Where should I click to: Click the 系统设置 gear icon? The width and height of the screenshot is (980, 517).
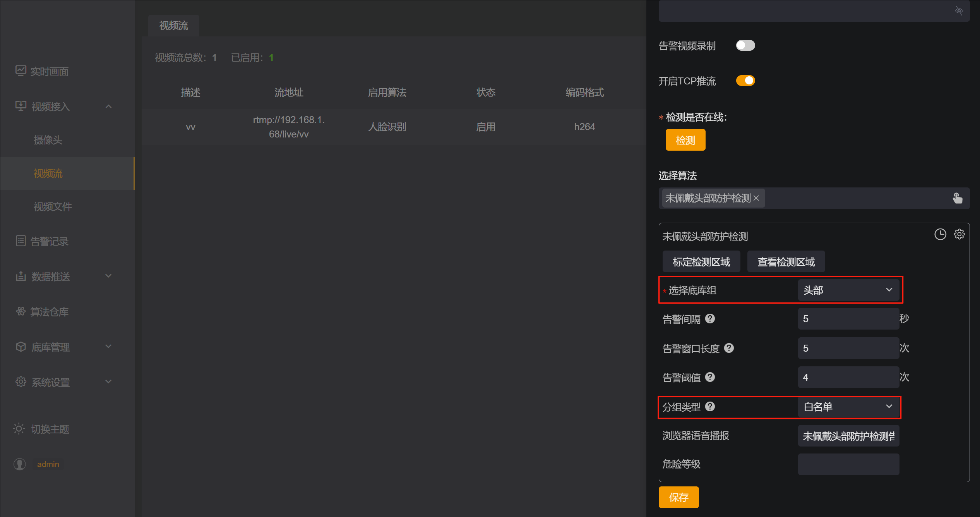21,382
